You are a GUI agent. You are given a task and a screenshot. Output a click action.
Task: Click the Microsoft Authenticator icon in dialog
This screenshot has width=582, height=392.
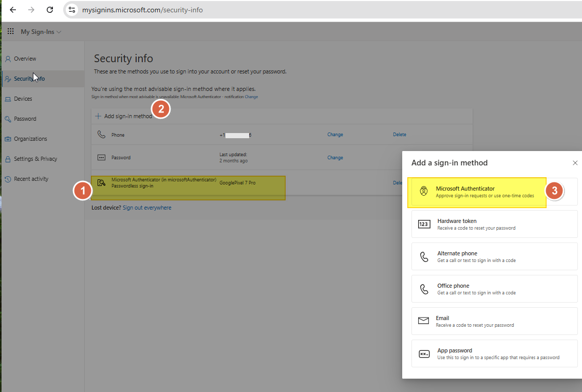[423, 191]
